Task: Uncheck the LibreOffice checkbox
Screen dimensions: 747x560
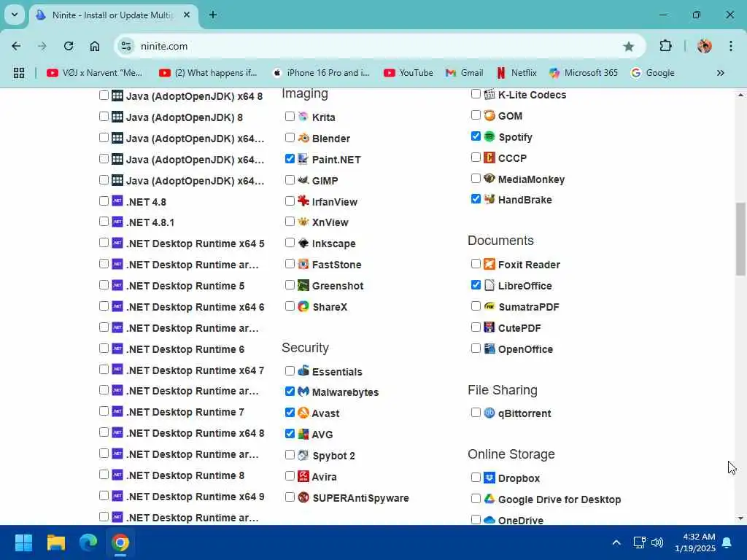Action: coord(476,285)
